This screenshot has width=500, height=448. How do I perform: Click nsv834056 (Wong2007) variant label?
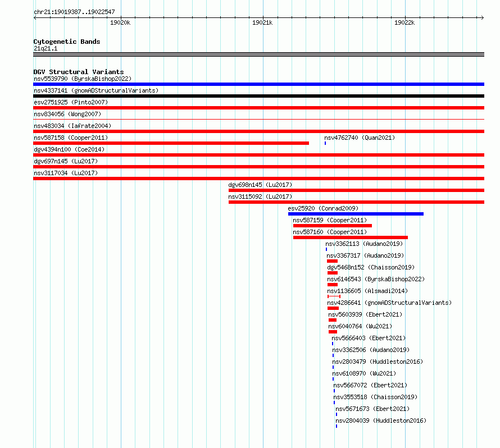(67, 114)
